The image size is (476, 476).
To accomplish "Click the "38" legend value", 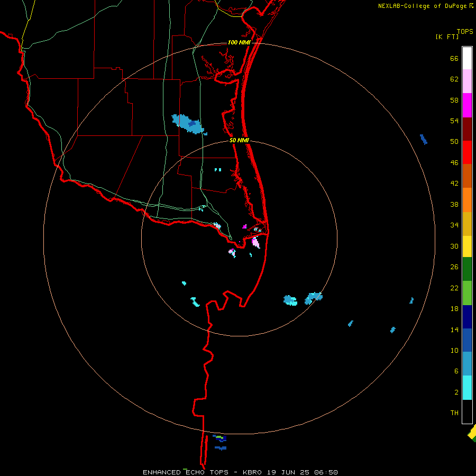I will point(454,205).
